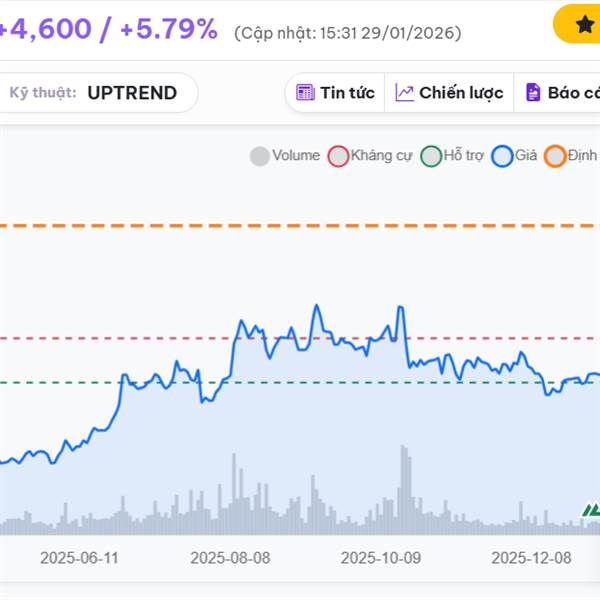
Task: Click the green logo watermark on chart
Action: click(592, 511)
